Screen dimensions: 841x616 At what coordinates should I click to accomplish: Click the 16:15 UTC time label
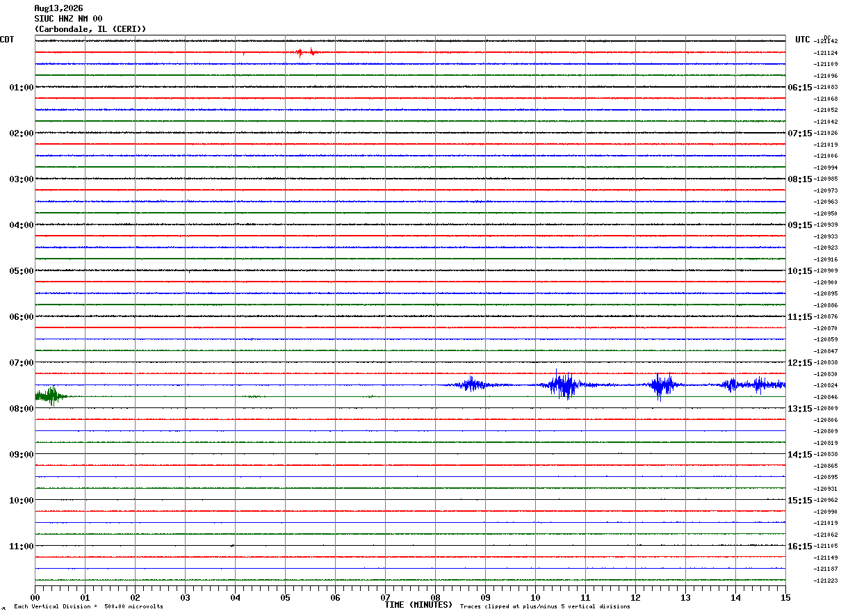799,546
